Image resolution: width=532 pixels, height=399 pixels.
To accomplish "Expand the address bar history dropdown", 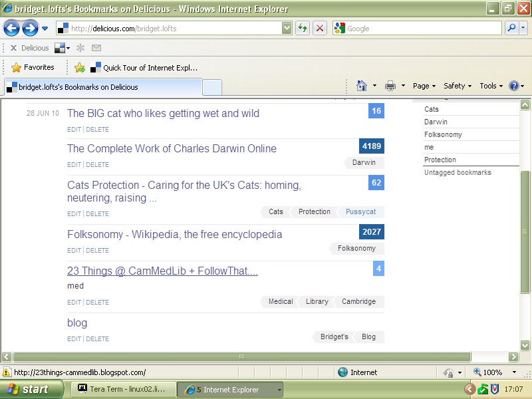I will click(287, 29).
